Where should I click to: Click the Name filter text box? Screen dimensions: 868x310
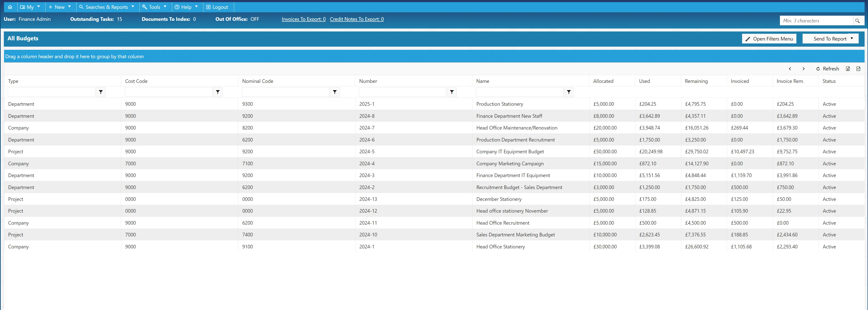519,92
